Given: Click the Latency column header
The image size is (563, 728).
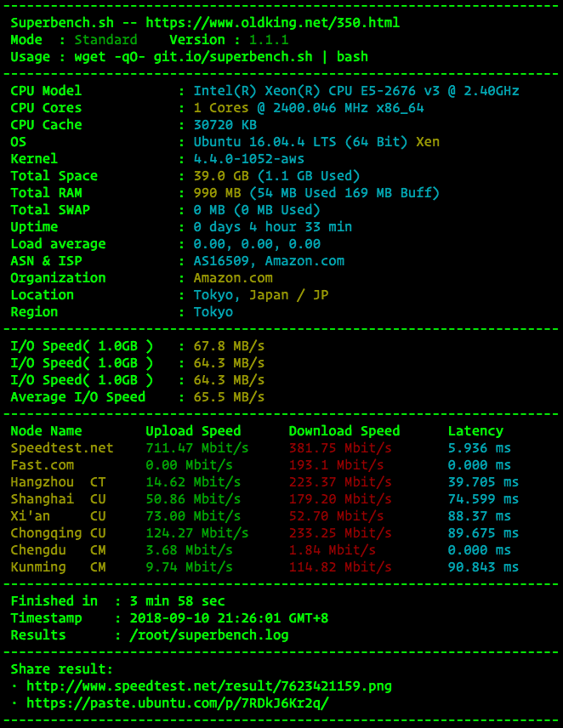Looking at the screenshot, I should [475, 431].
